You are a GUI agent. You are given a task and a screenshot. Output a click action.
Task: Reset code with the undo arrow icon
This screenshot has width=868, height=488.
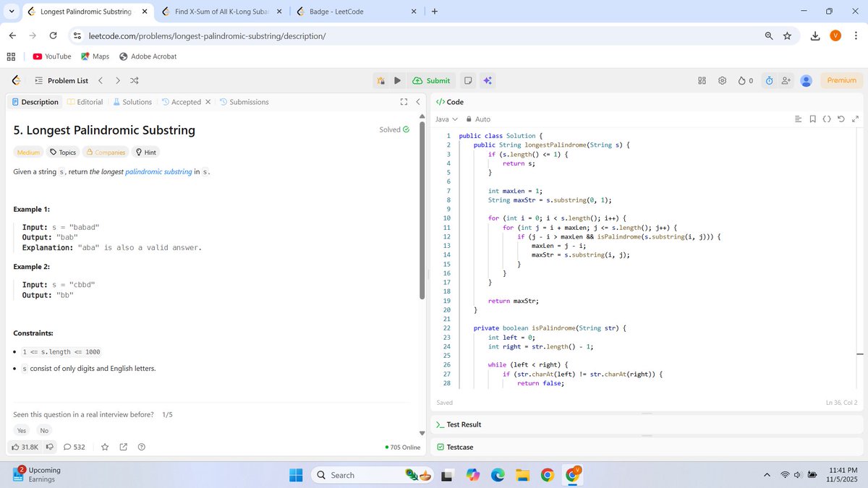tap(841, 119)
